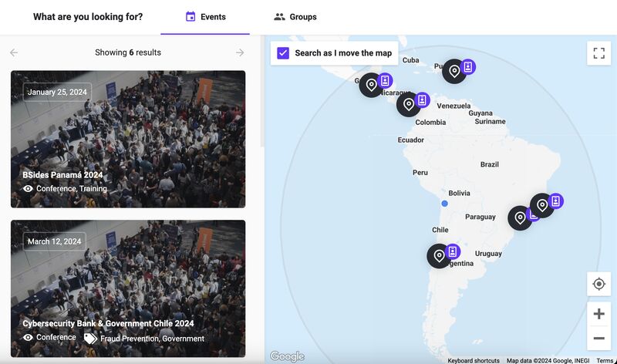
Task: Uncheck Search as I move the map
Action: pyautogui.click(x=283, y=53)
